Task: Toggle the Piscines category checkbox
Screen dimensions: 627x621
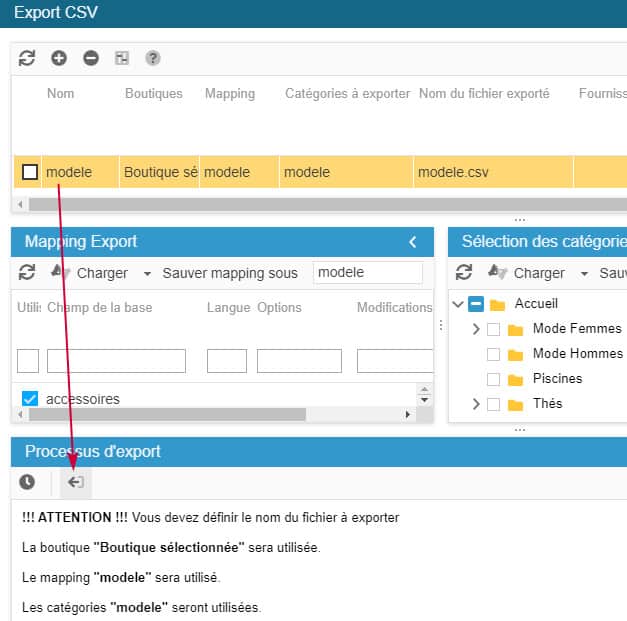Action: 493,379
